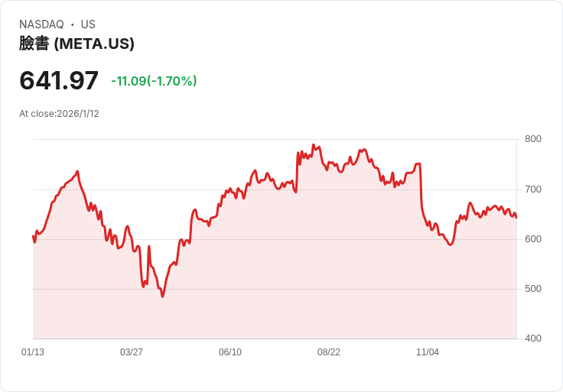The height and width of the screenshot is (392, 563).
Task: Select the 11/04 date on the x-axis
Action: [428, 352]
